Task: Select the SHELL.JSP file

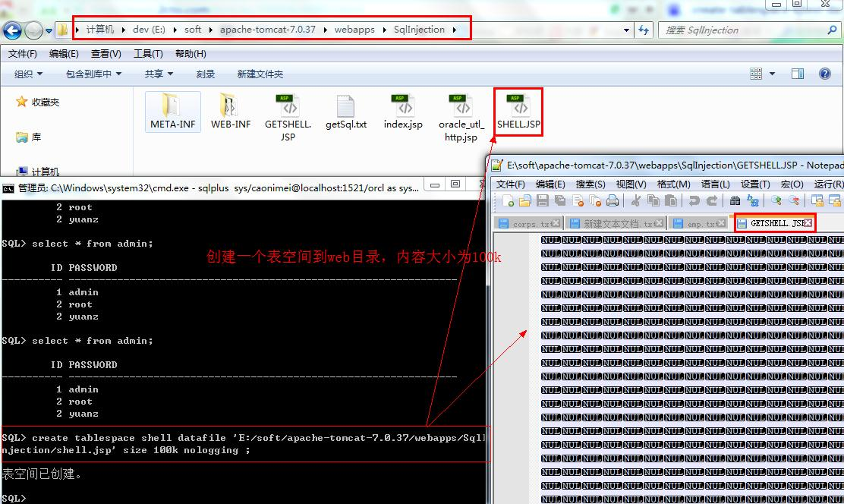Action: point(519,112)
